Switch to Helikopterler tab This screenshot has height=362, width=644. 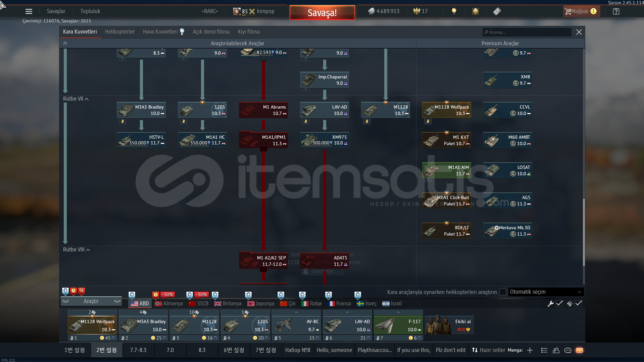pyautogui.click(x=120, y=32)
